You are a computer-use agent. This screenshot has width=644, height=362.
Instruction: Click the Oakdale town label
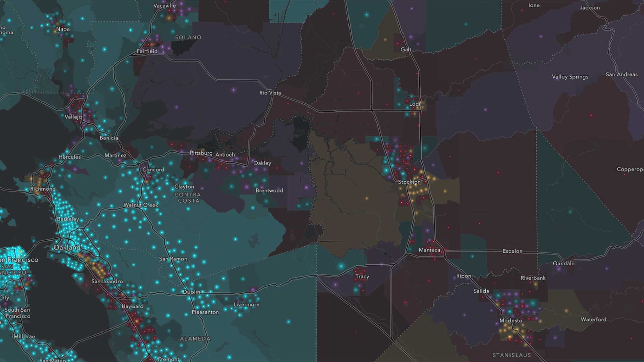coord(563,263)
